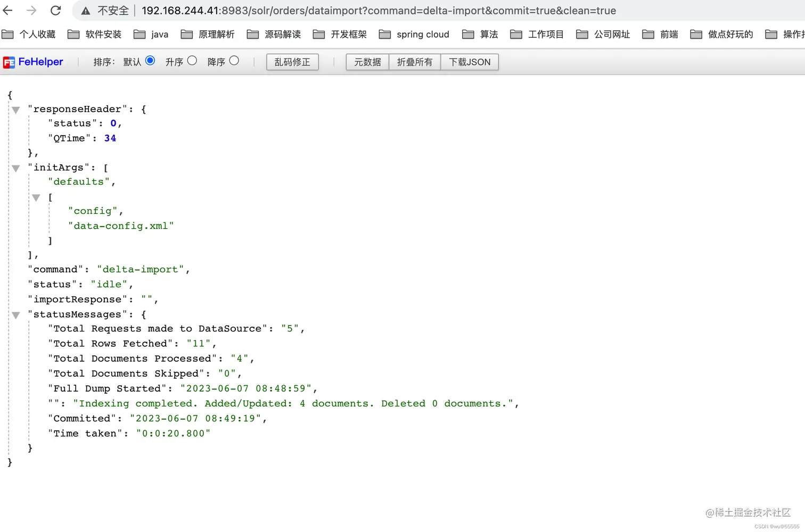The width and height of the screenshot is (805, 532).
Task: Click the "Total Requests made to DataSource" key
Action: coord(158,329)
